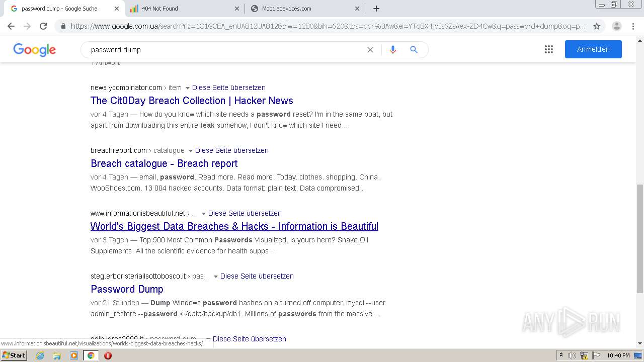Go to Google homepage via logo
Image resolution: width=644 pixels, height=362 pixels.
pyautogui.click(x=34, y=50)
